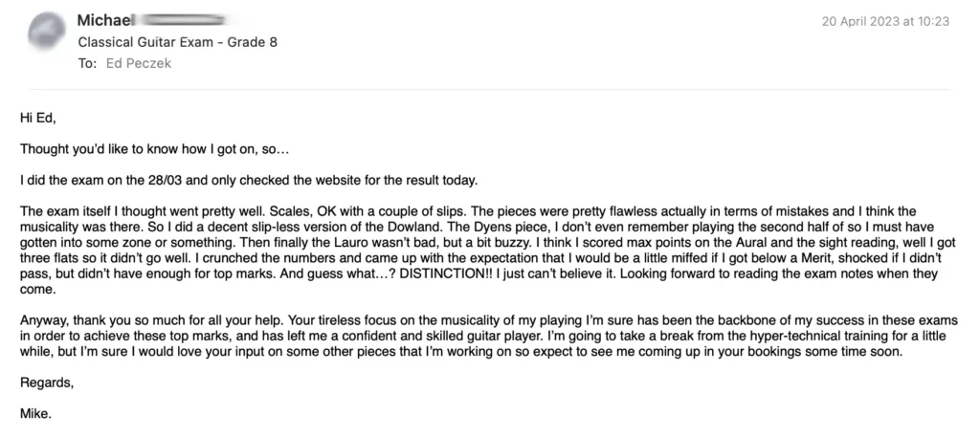
Task: Click the paragraph starting Anyway, thank you
Action: coord(489,337)
